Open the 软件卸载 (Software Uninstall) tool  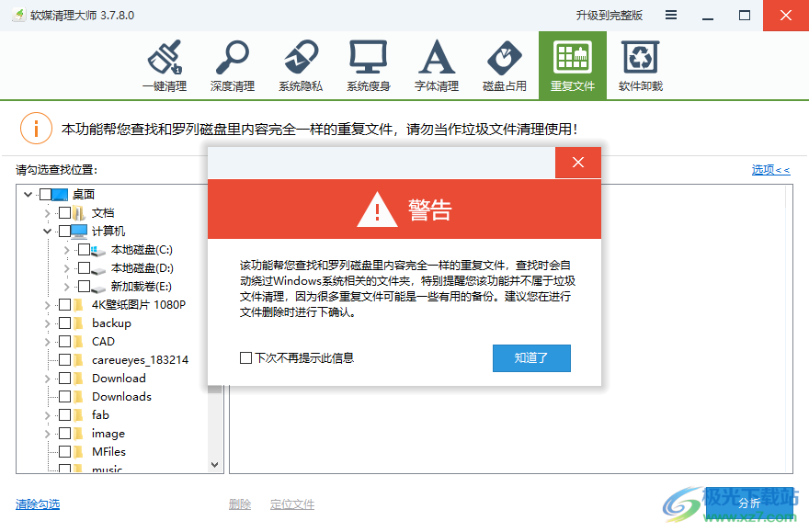(640, 64)
